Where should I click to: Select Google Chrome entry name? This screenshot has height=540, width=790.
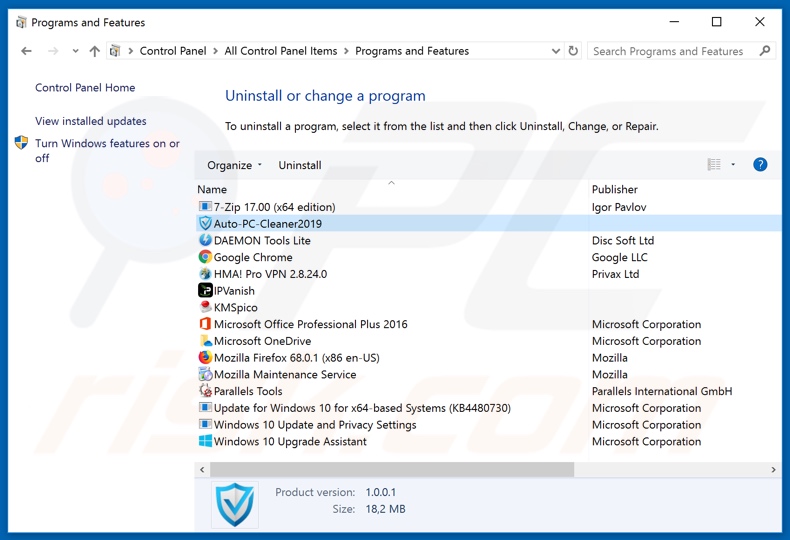click(x=253, y=257)
